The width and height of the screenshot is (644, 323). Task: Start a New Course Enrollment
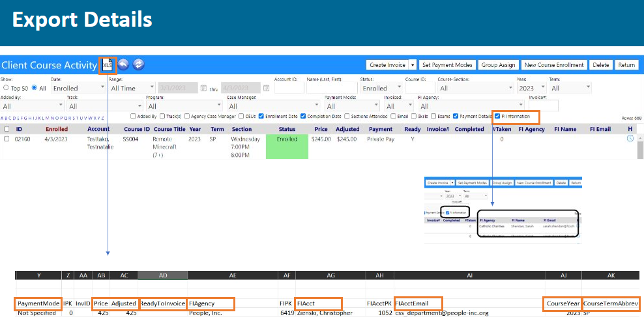coord(554,65)
